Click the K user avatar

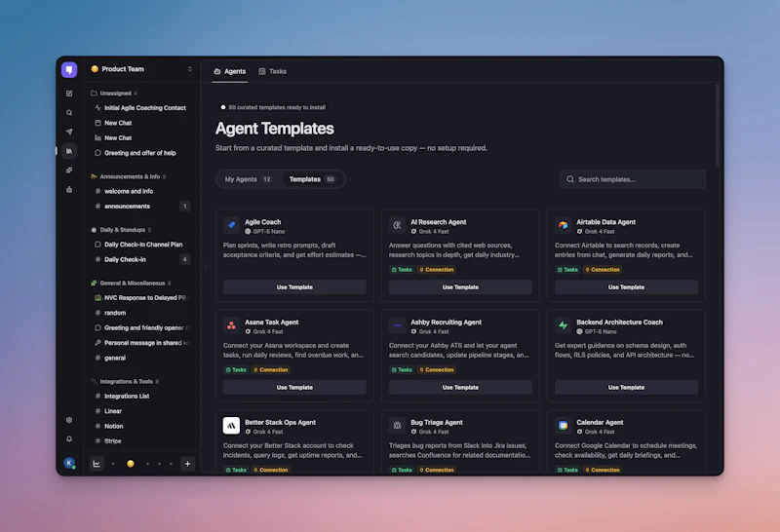point(69,463)
